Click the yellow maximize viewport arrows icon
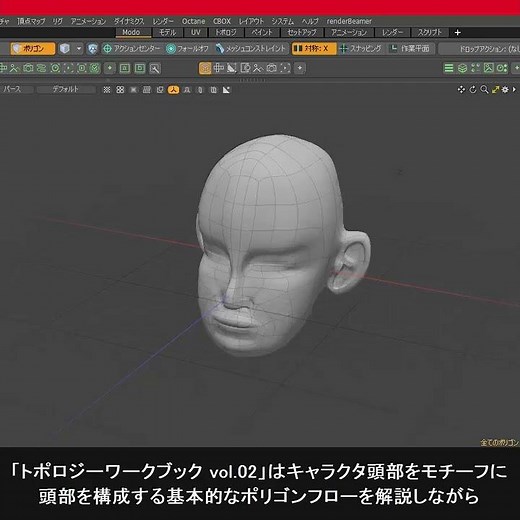The image size is (520, 520). click(x=495, y=89)
